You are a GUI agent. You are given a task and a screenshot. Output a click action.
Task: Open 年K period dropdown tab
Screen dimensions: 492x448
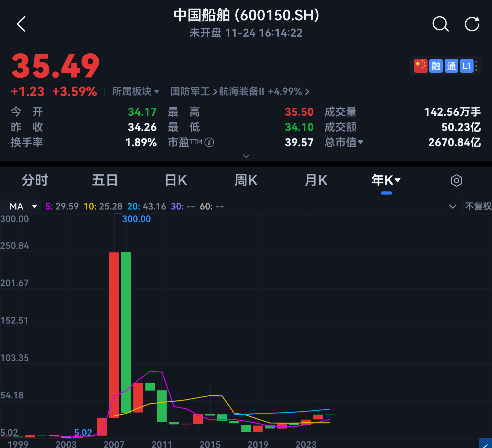[x=386, y=180]
